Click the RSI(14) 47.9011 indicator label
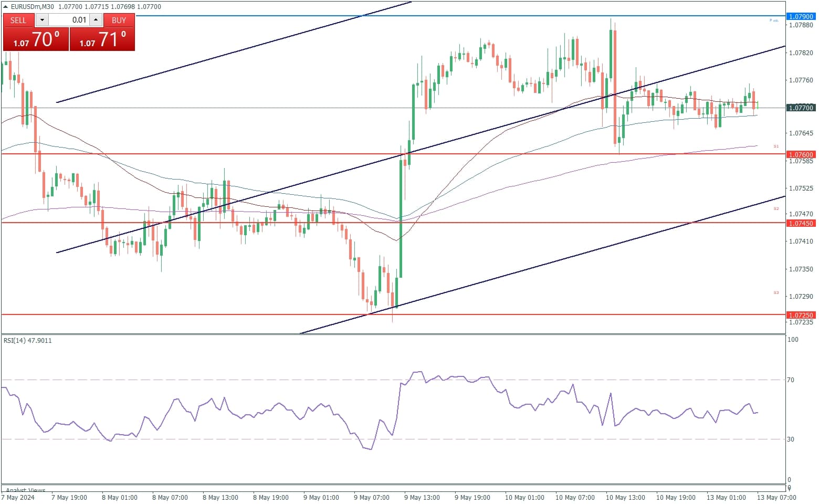Viewport: 819px width, 504px height. point(28,340)
